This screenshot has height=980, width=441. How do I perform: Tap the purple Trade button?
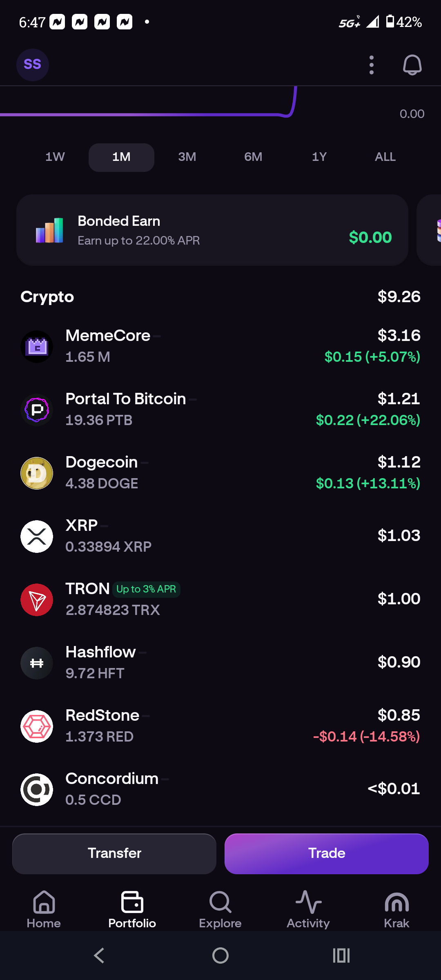point(327,853)
